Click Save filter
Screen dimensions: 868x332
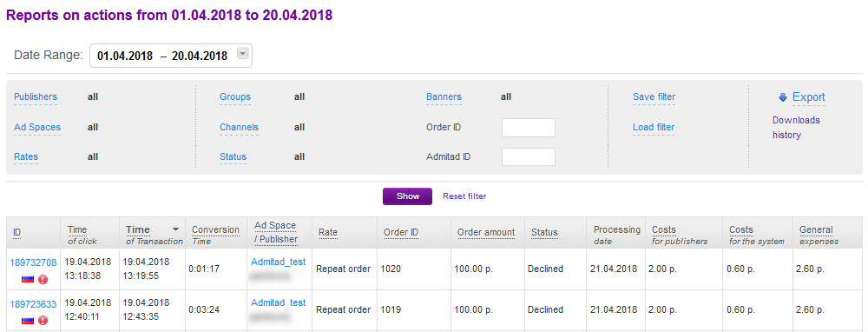coord(654,97)
